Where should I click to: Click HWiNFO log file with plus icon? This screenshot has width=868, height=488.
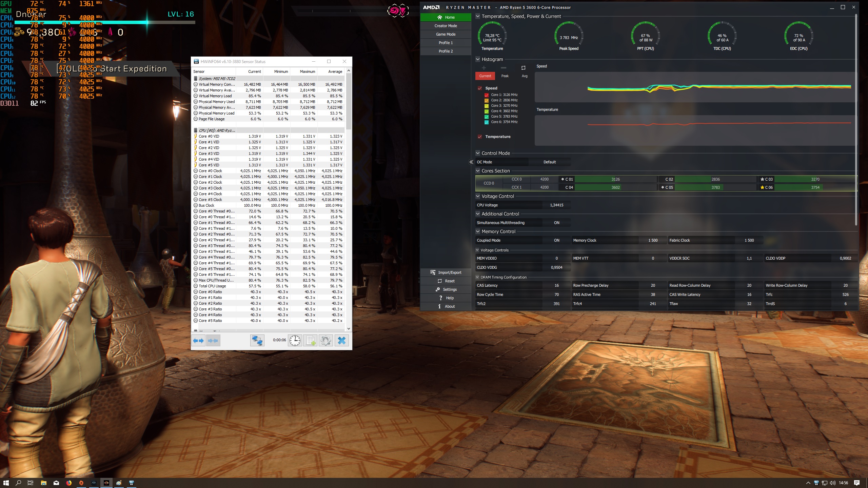310,341
